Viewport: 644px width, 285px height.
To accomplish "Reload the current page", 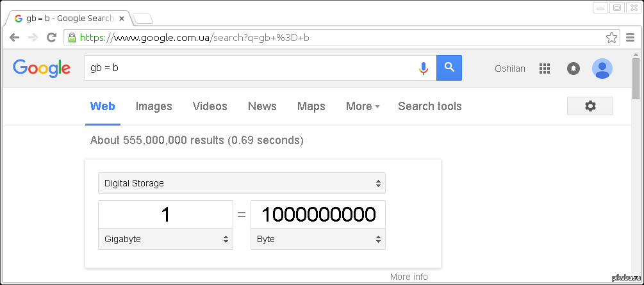I will pos(51,37).
